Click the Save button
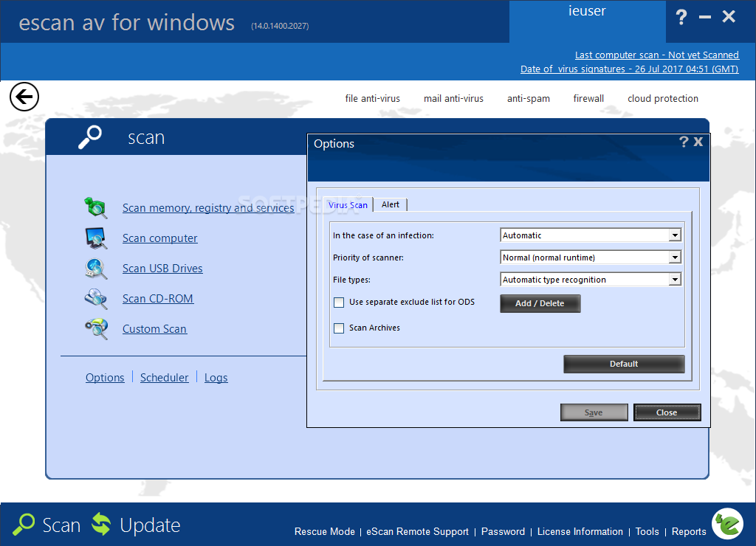Image resolution: width=756 pixels, height=546 pixels. tap(594, 412)
